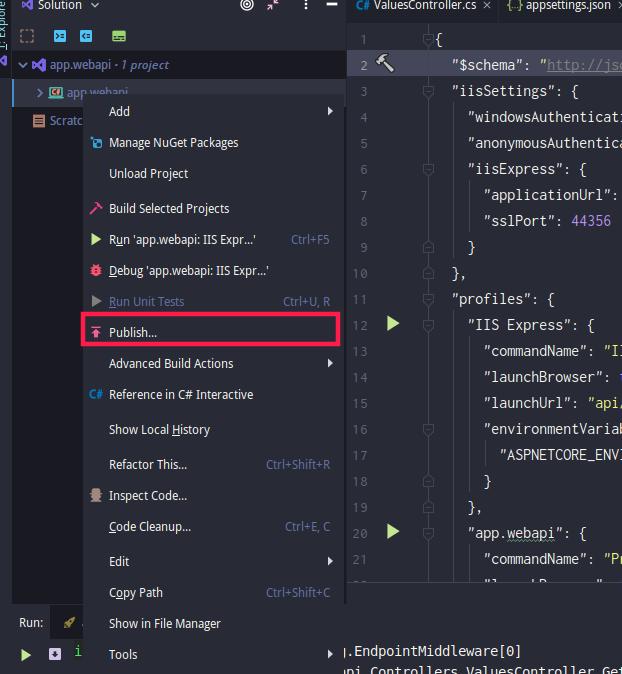The height and width of the screenshot is (674, 622).
Task: Click the second blue toolbar icon
Action: click(x=86, y=36)
